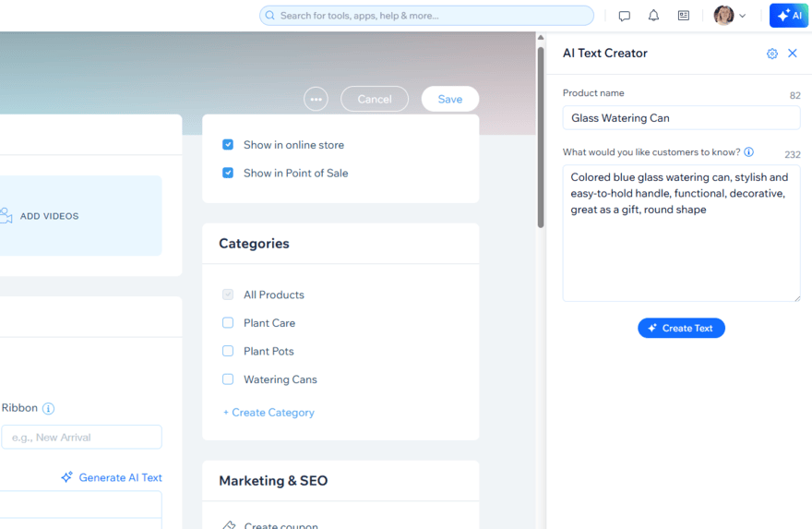Open the more actions ellipsis button
This screenshot has width=812, height=529.
tap(316, 99)
